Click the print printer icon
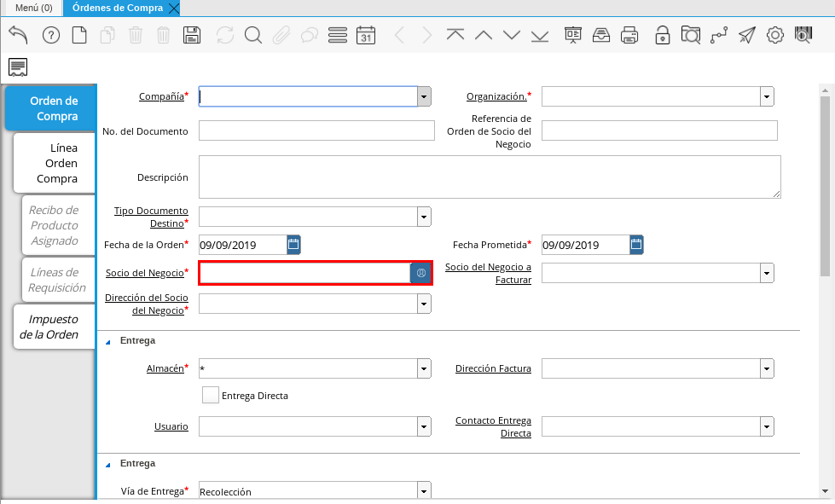This screenshot has width=835, height=504. click(x=629, y=36)
